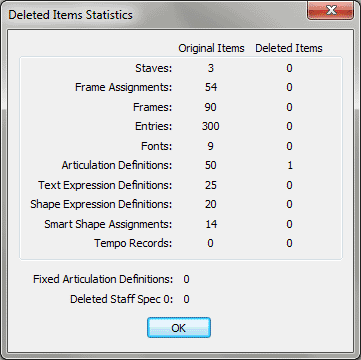Viewport: 361px width, 360px height.
Task: Click the Articulation Definitions deleted count 1
Action: tap(290, 165)
